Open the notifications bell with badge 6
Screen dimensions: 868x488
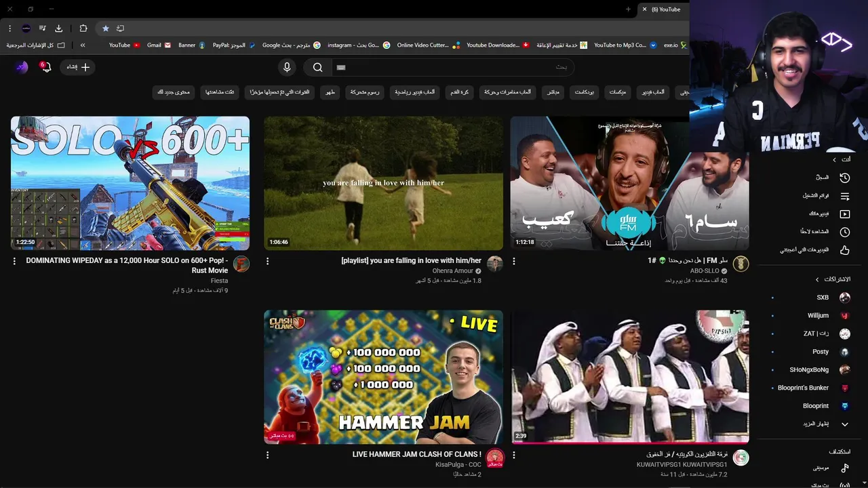(x=45, y=67)
